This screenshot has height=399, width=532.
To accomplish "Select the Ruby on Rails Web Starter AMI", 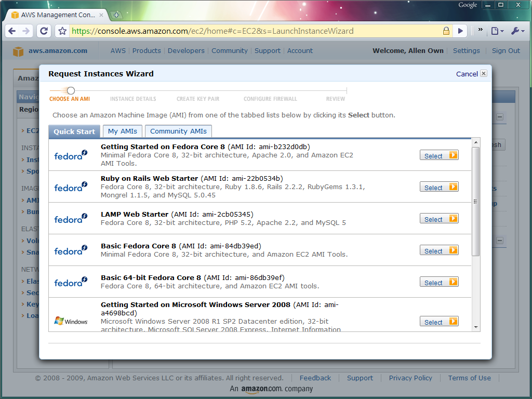I will 439,187.
